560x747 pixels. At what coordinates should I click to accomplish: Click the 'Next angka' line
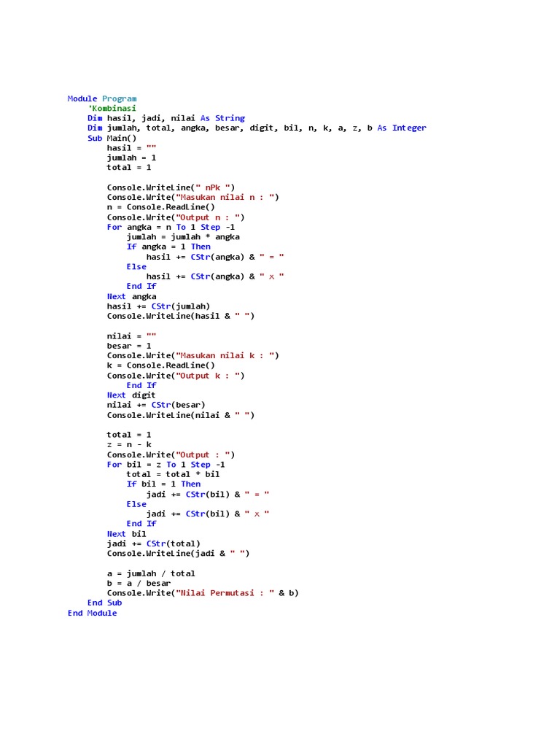(131, 296)
